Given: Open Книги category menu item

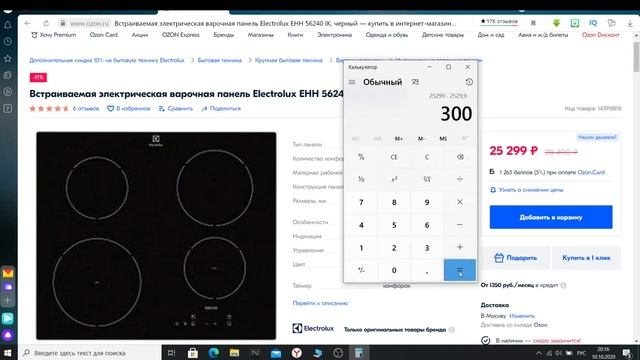Looking at the screenshot, I should 296,35.
